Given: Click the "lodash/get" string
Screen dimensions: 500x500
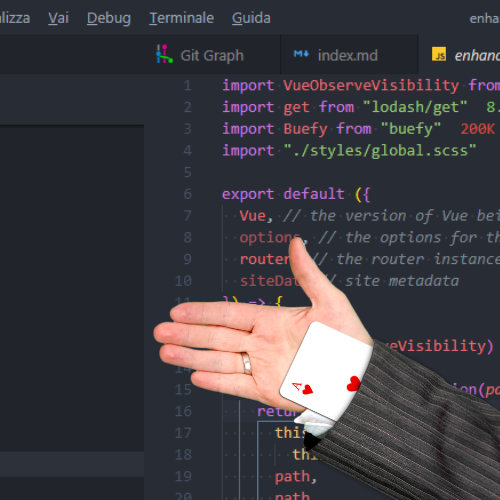Looking at the screenshot, I should (415, 107).
